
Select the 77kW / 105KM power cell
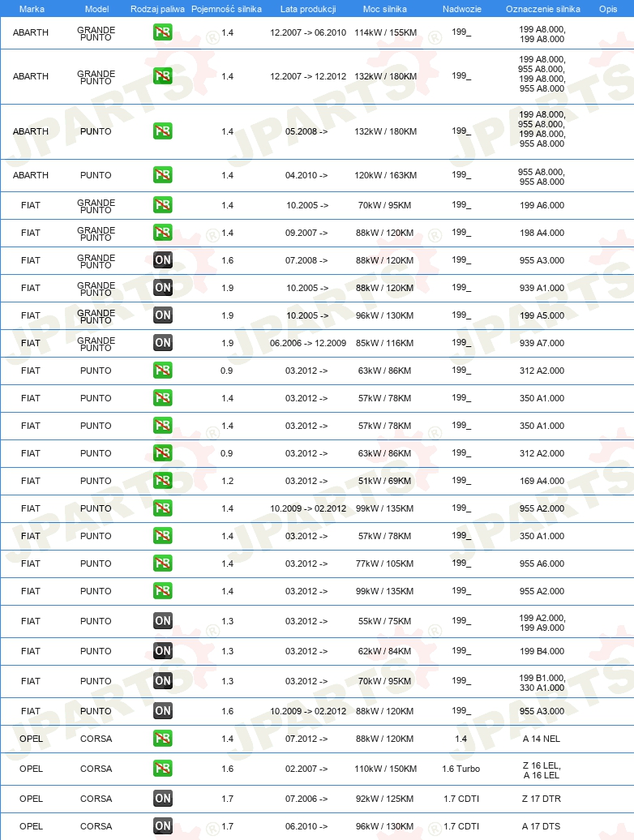(x=384, y=564)
